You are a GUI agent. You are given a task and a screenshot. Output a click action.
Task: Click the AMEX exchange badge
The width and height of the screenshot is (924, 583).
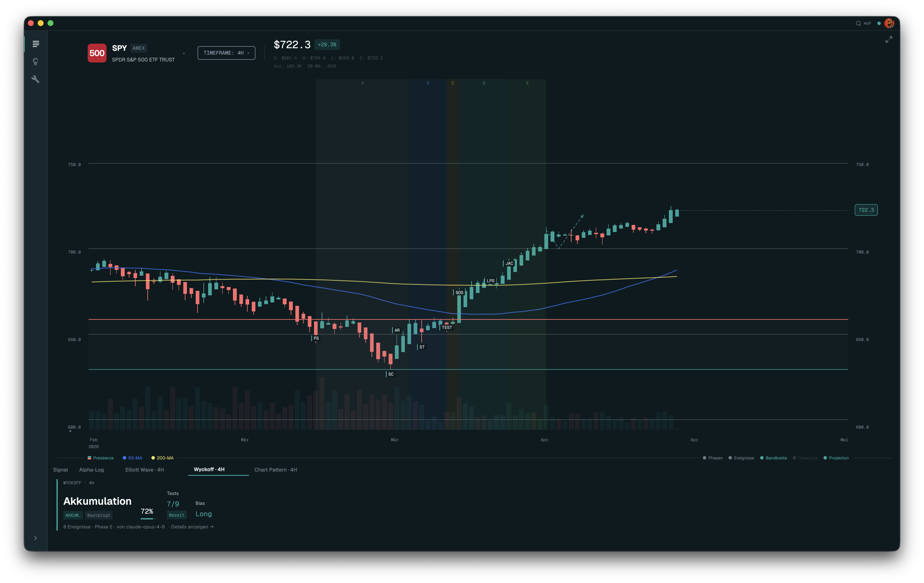tap(139, 48)
